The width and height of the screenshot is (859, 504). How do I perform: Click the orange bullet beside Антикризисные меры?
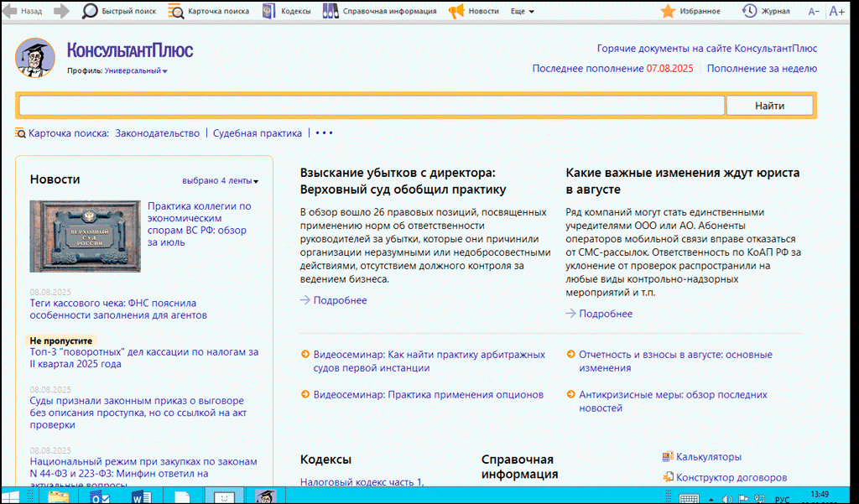[x=570, y=394]
